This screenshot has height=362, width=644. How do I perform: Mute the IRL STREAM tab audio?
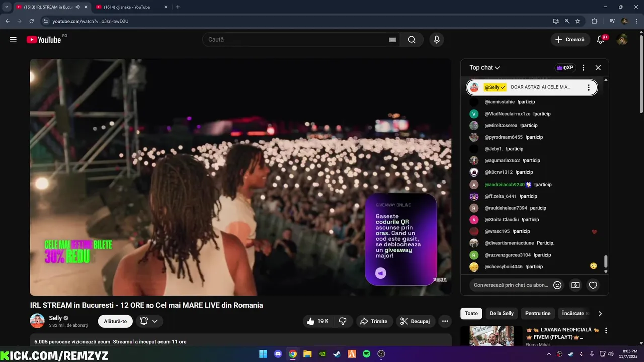point(78,7)
